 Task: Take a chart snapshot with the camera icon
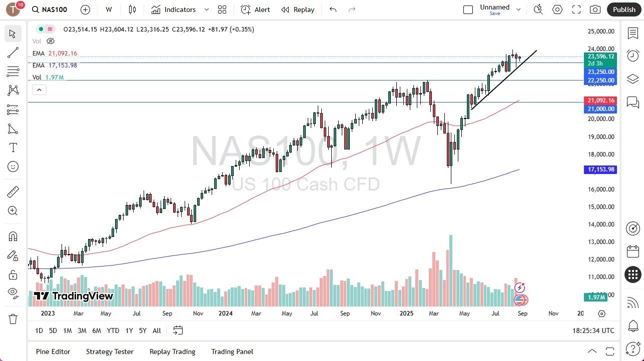(594, 9)
